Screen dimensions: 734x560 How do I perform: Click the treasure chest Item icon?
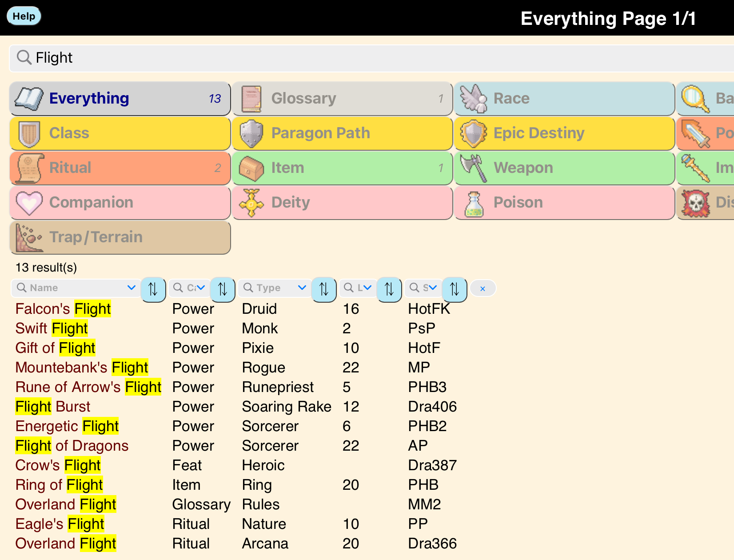pos(251,168)
